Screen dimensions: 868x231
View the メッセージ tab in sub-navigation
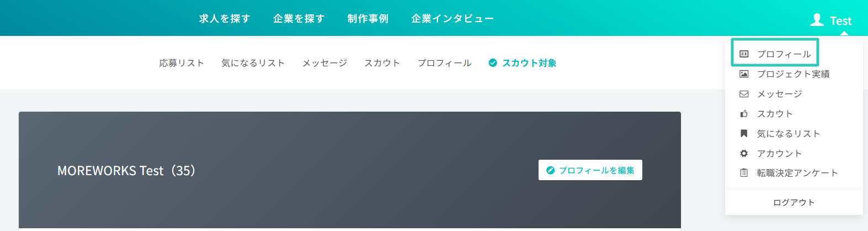pos(324,63)
